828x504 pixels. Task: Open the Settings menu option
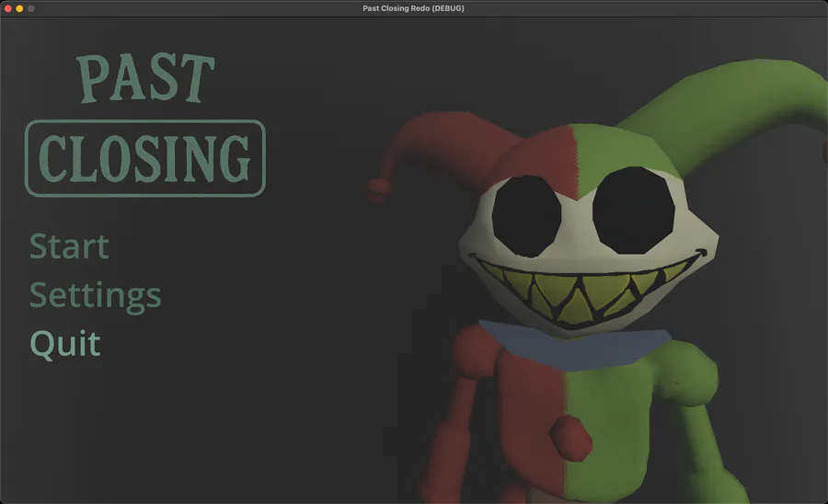coord(95,296)
